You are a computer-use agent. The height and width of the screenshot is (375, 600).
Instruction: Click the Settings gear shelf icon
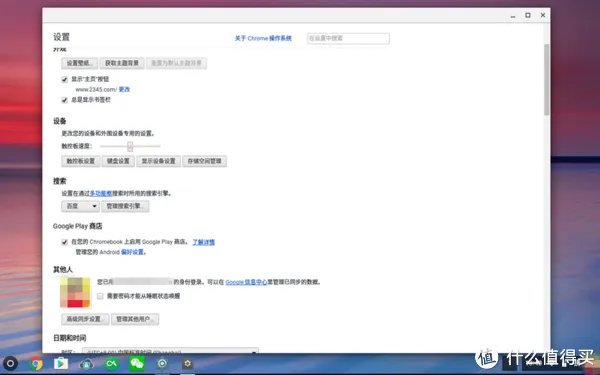coord(188,363)
